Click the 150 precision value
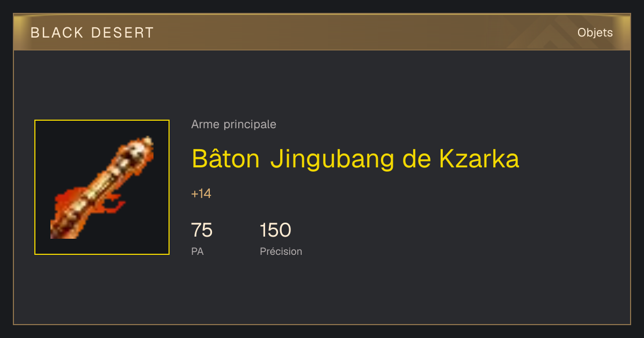The width and height of the screenshot is (644, 338). pos(275,230)
